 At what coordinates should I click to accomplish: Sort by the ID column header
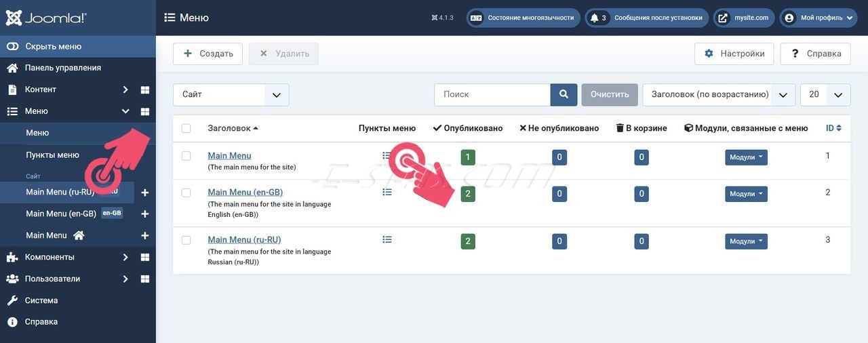click(833, 128)
